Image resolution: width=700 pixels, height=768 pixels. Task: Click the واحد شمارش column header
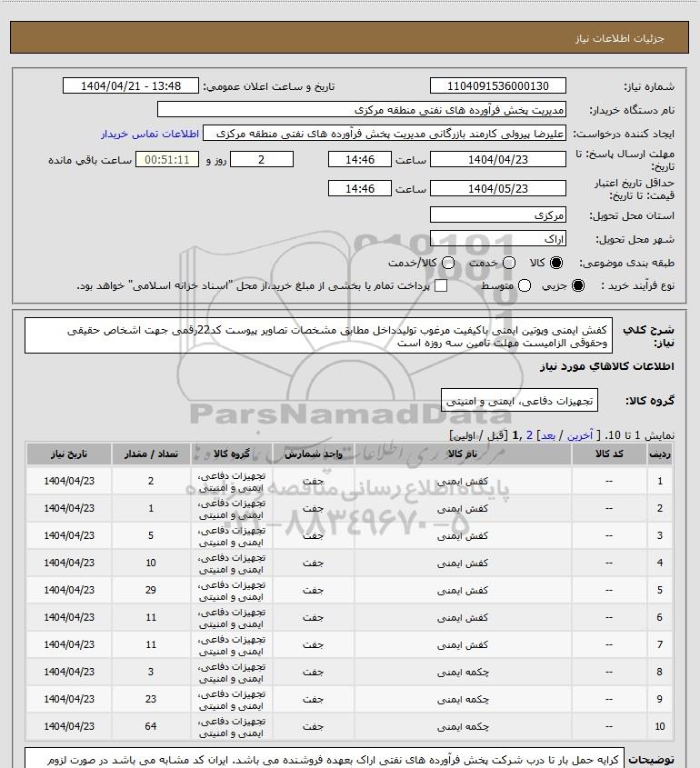pyautogui.click(x=313, y=454)
